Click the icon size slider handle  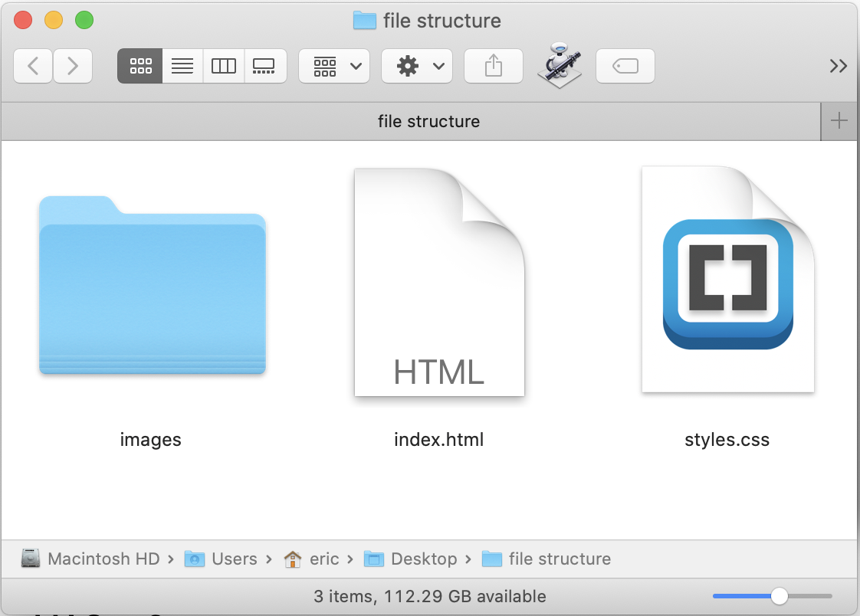[x=779, y=596]
